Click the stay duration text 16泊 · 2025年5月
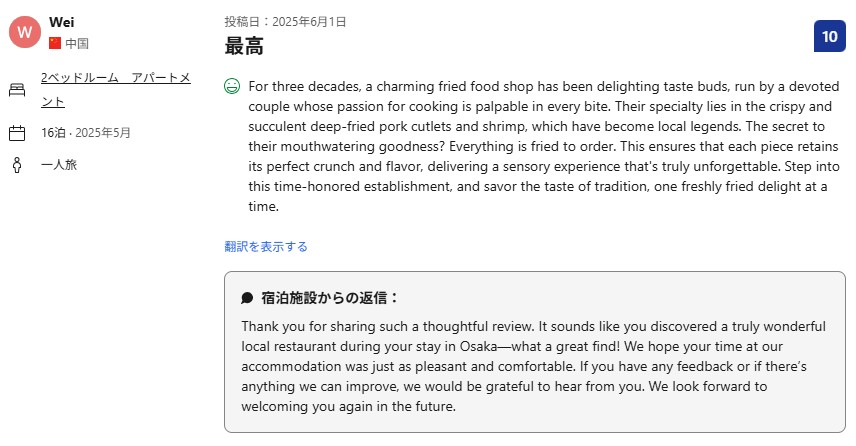 pos(86,133)
